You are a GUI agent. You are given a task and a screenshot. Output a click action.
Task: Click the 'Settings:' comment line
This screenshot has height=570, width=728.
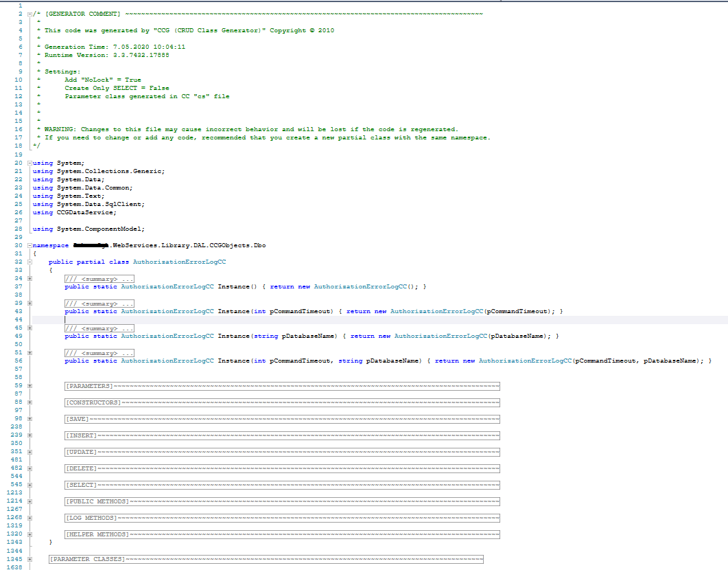coord(62,71)
